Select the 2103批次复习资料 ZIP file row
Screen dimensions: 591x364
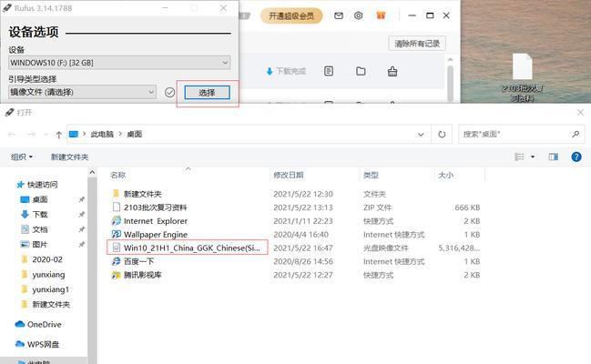[296, 207]
